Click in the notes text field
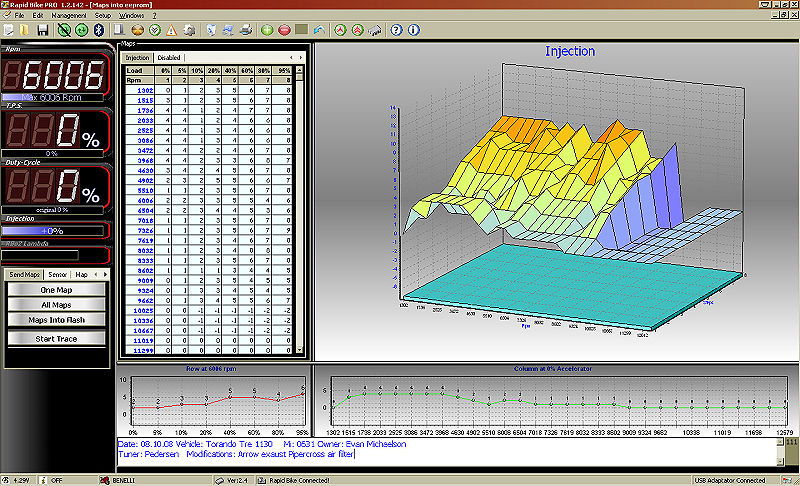The height and width of the screenshot is (486, 800). pyautogui.click(x=450, y=450)
